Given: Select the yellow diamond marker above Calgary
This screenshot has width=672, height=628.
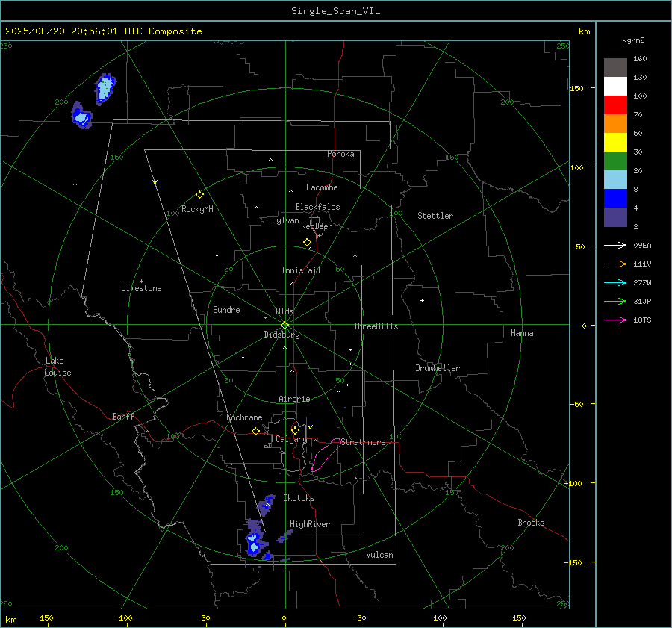Looking at the screenshot, I should (295, 430).
